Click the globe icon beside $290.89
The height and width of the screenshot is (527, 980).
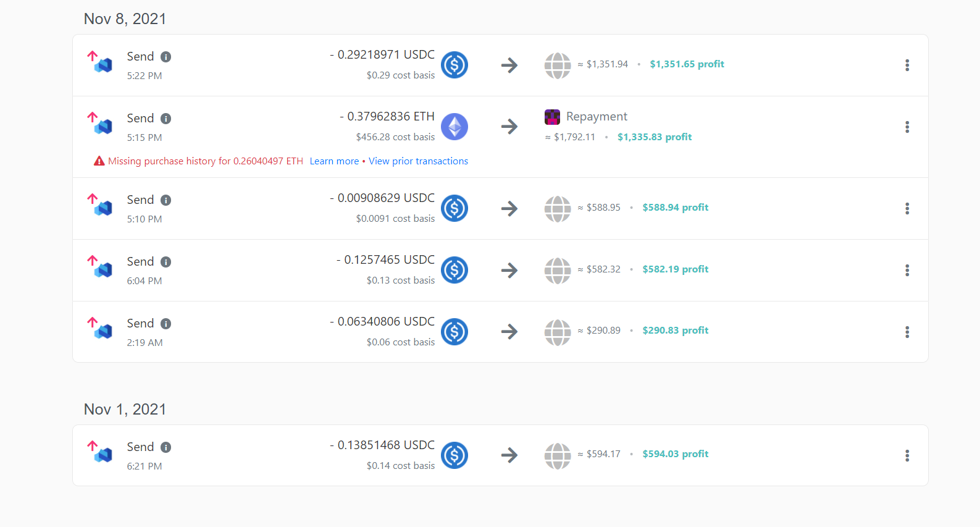coord(557,332)
